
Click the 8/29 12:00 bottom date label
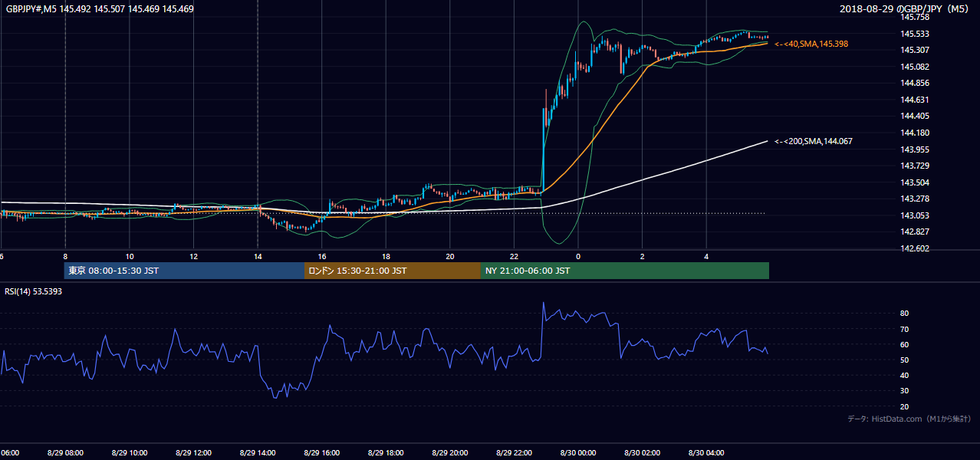[x=193, y=453]
